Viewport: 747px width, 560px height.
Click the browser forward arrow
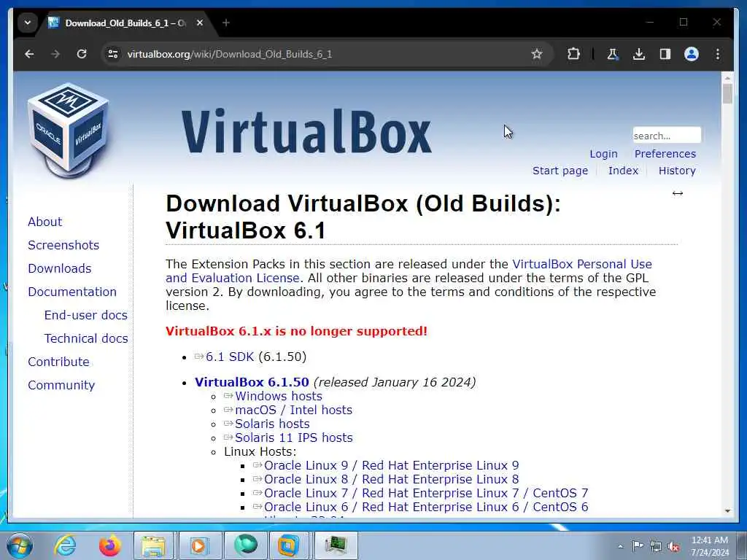(55, 54)
